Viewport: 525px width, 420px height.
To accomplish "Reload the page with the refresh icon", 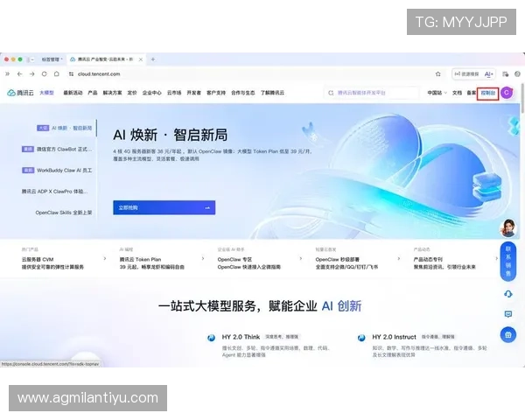I will click(x=45, y=74).
